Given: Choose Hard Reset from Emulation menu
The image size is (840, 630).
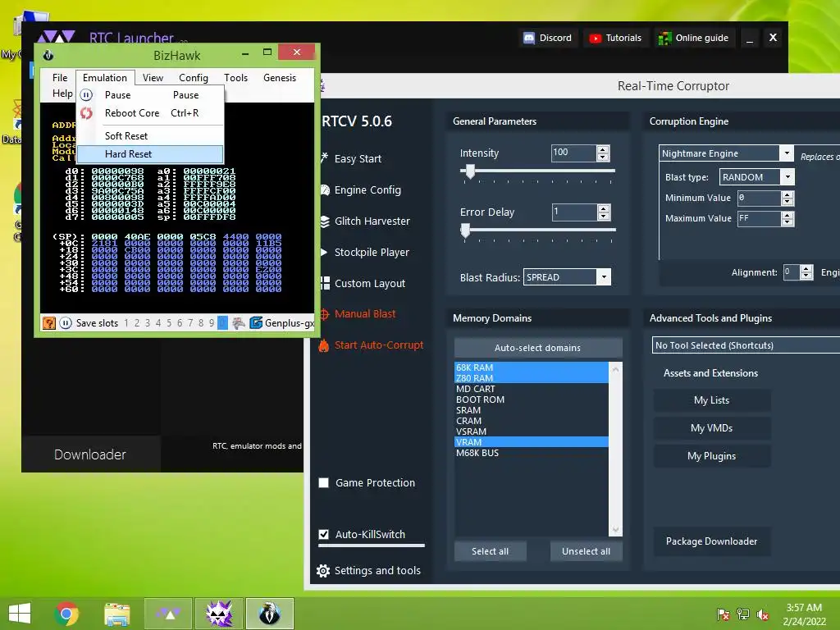Looking at the screenshot, I should coord(150,154).
